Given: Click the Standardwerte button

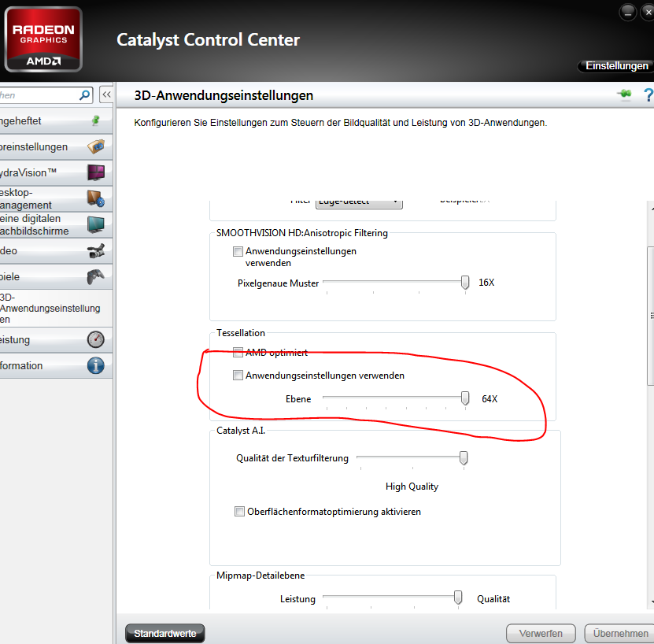Looking at the screenshot, I should pos(165,633).
